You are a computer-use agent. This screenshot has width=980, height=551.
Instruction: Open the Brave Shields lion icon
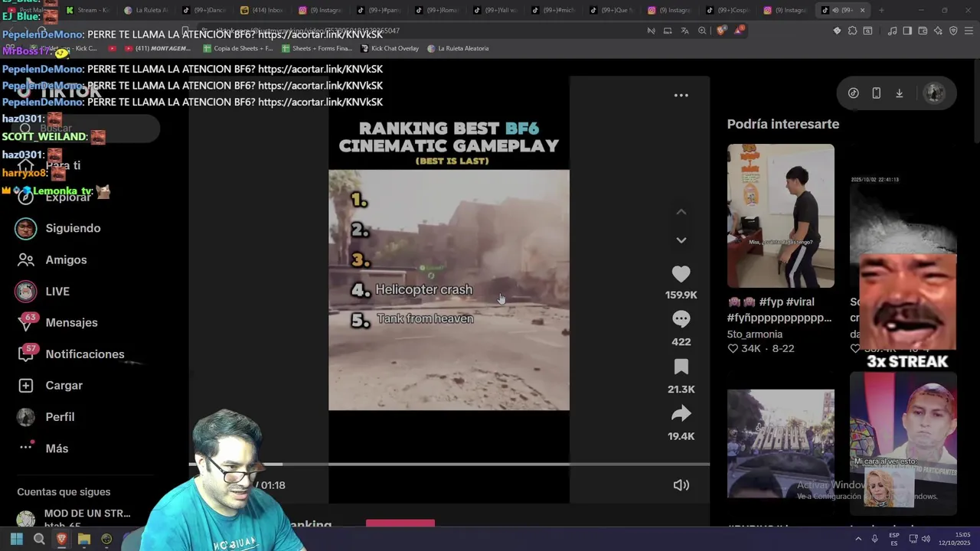tap(721, 31)
